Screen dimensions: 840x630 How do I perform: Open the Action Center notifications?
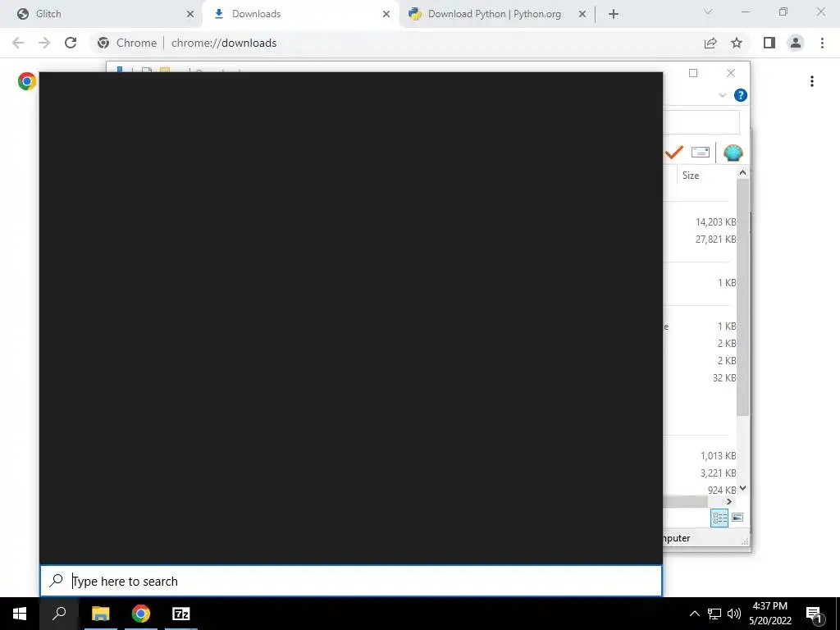pyautogui.click(x=815, y=614)
